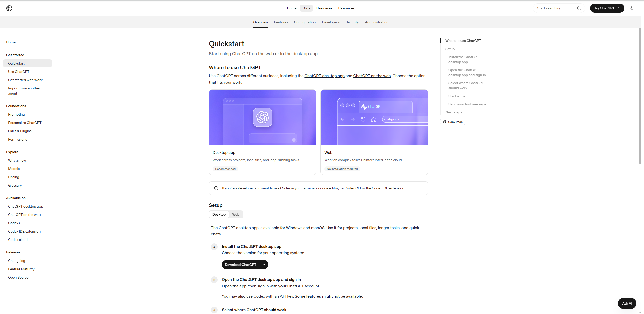
Task: Click the info icon in developer note
Action: 216,188
